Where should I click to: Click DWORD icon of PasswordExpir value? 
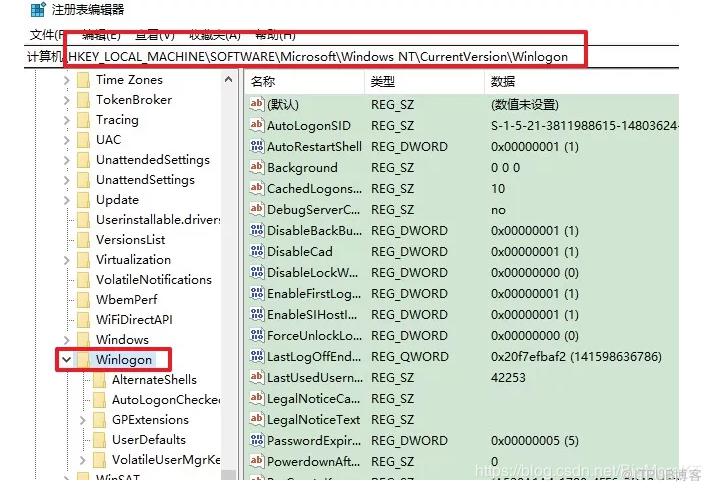pyautogui.click(x=257, y=440)
